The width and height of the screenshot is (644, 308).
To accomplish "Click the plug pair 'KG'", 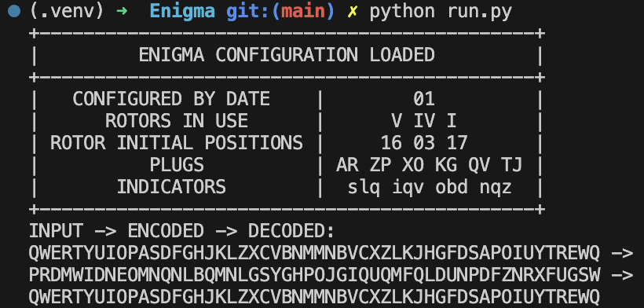I will 446,165.
